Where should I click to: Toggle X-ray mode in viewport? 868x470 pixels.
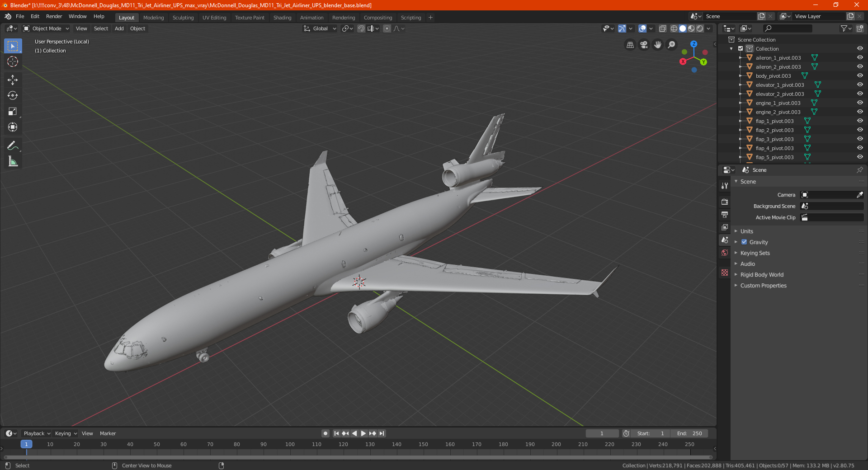tap(662, 28)
